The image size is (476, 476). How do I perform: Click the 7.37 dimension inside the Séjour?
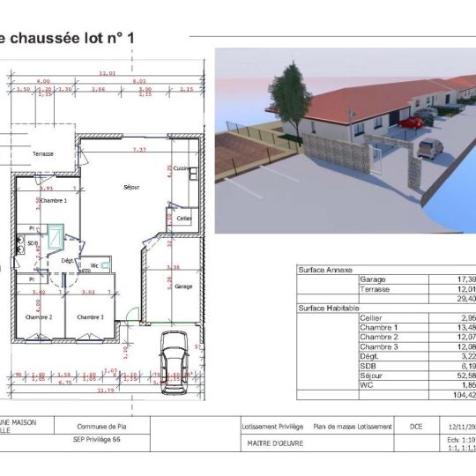click(x=139, y=150)
